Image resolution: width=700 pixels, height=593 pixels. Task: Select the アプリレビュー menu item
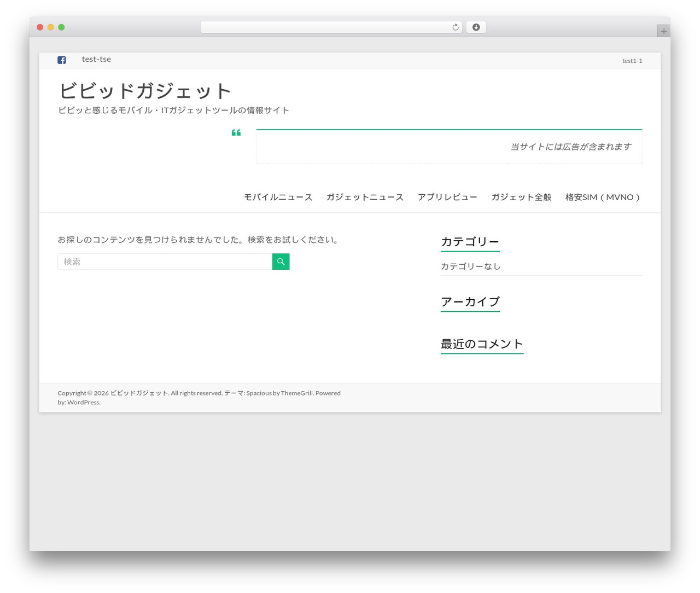pyautogui.click(x=447, y=197)
